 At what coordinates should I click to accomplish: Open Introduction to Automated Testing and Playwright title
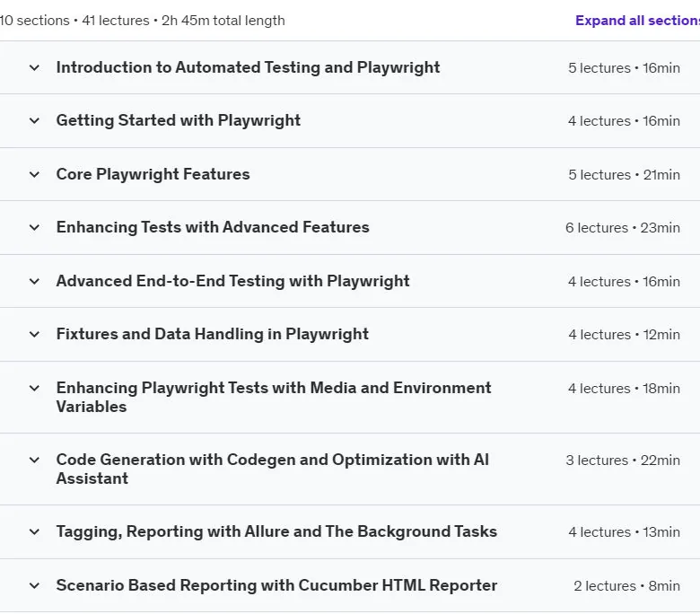(248, 67)
